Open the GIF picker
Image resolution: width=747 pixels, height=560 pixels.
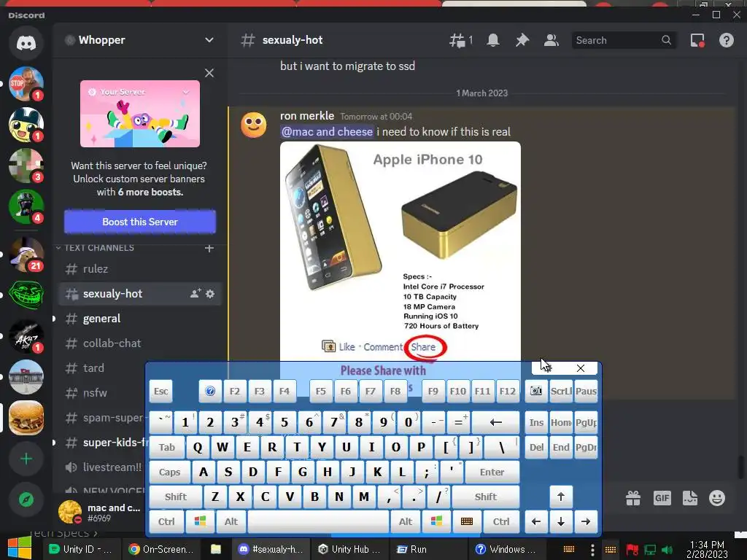(x=662, y=498)
